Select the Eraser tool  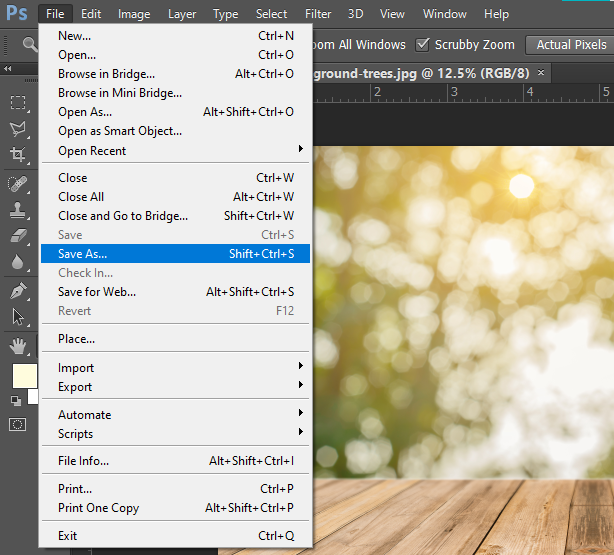point(18,236)
